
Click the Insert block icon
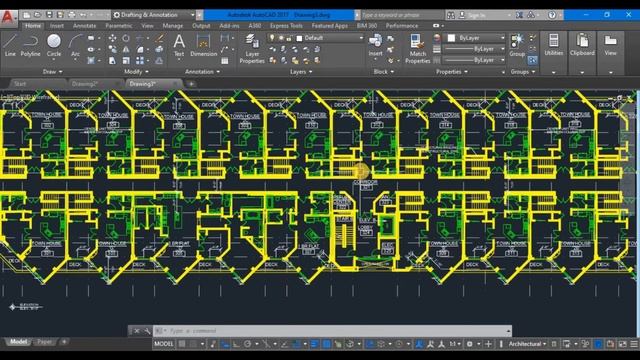(x=375, y=45)
